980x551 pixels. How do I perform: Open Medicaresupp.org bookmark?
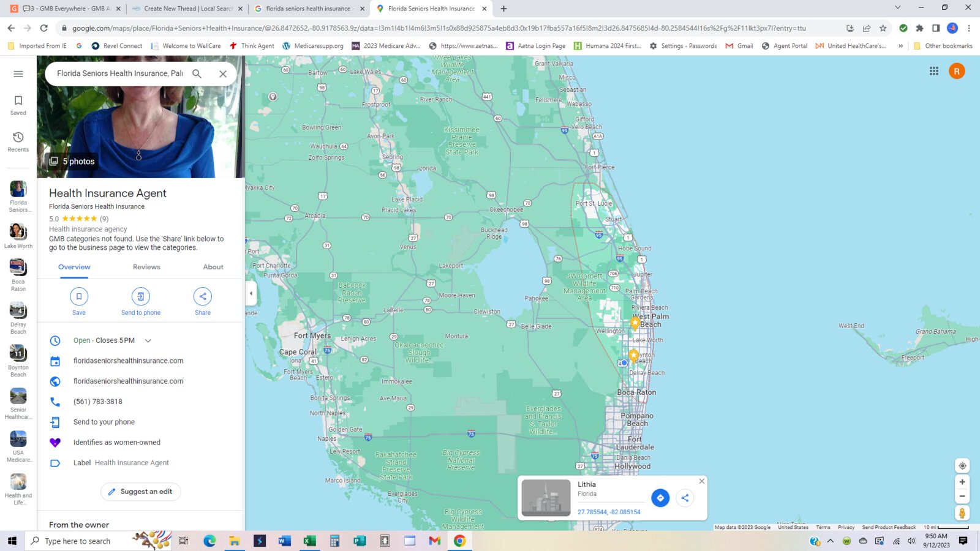312,46
